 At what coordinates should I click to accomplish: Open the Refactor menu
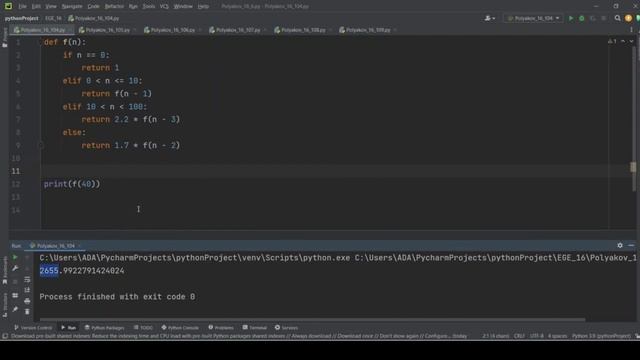point(114,7)
